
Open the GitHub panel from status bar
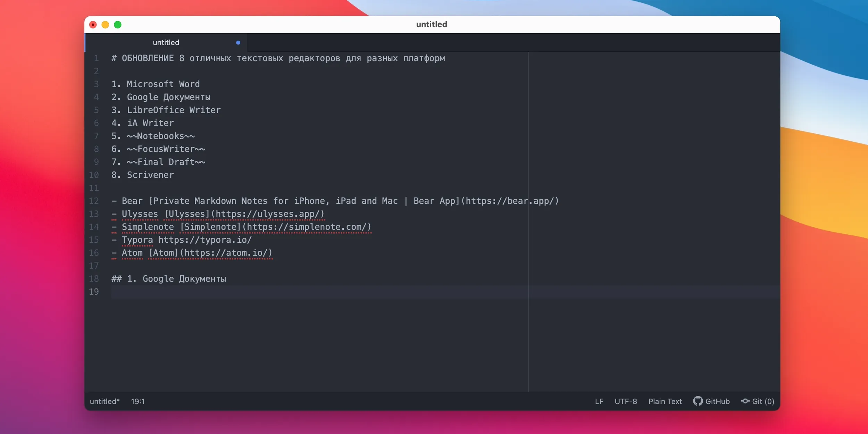tap(711, 401)
